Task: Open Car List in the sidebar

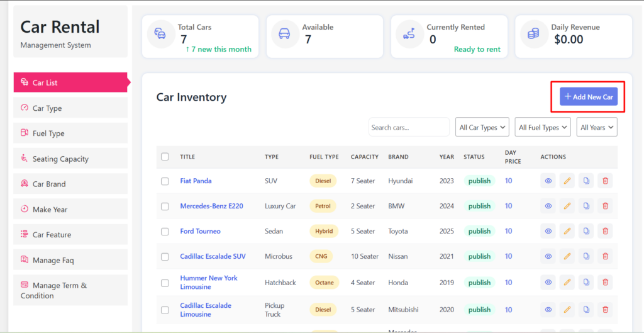Action: click(x=70, y=82)
